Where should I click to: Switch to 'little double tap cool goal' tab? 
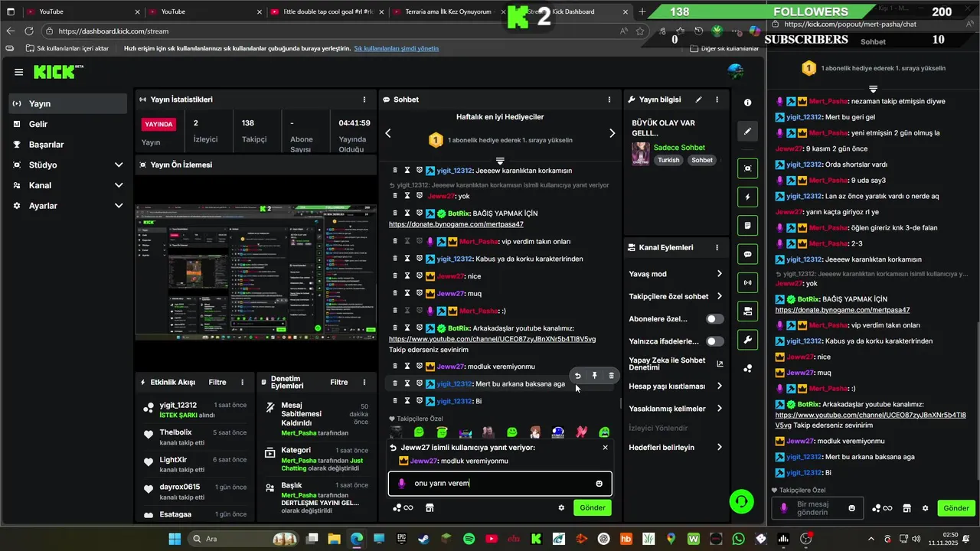click(326, 11)
